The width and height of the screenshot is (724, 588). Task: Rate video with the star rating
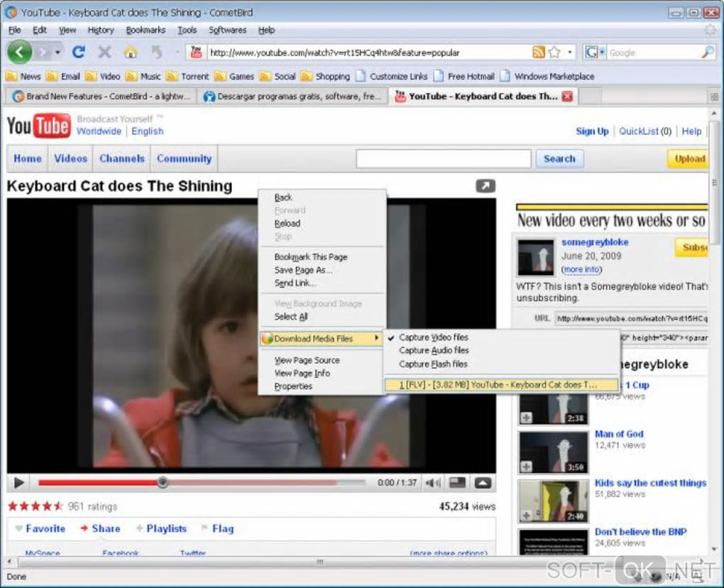click(35, 506)
